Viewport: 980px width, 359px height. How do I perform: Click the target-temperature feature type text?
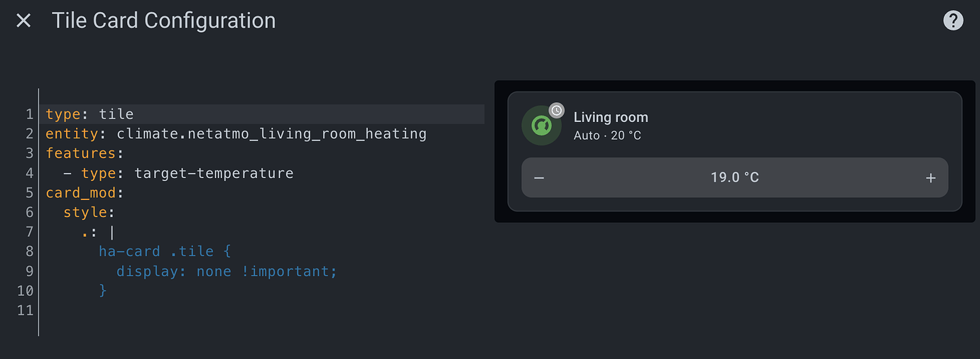tap(214, 173)
